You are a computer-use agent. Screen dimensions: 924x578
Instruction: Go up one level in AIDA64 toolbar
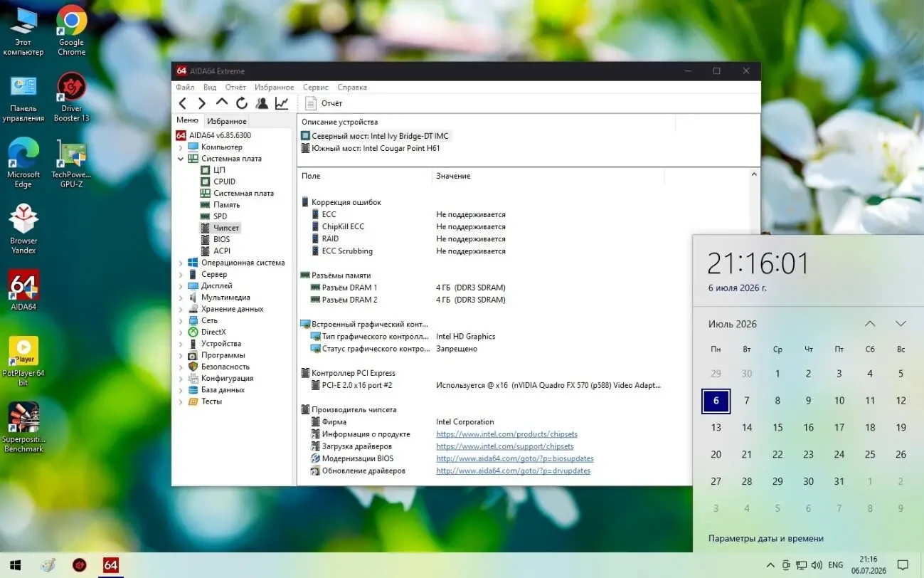(x=222, y=103)
